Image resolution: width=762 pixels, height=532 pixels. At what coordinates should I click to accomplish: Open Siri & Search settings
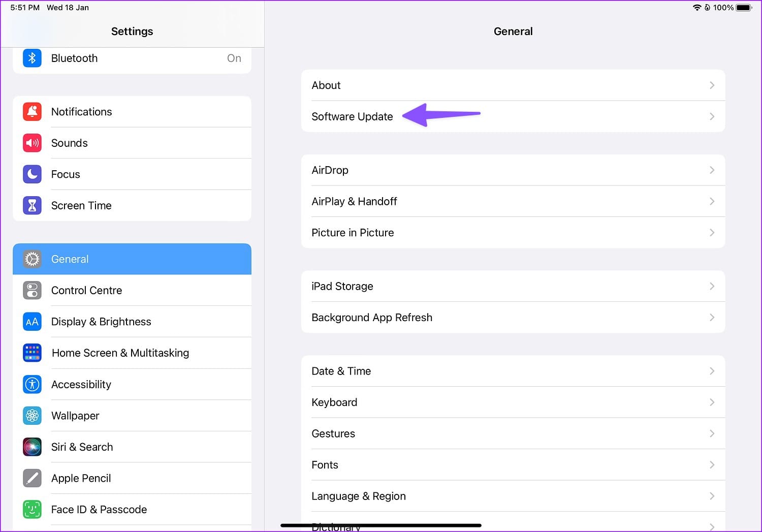click(132, 447)
